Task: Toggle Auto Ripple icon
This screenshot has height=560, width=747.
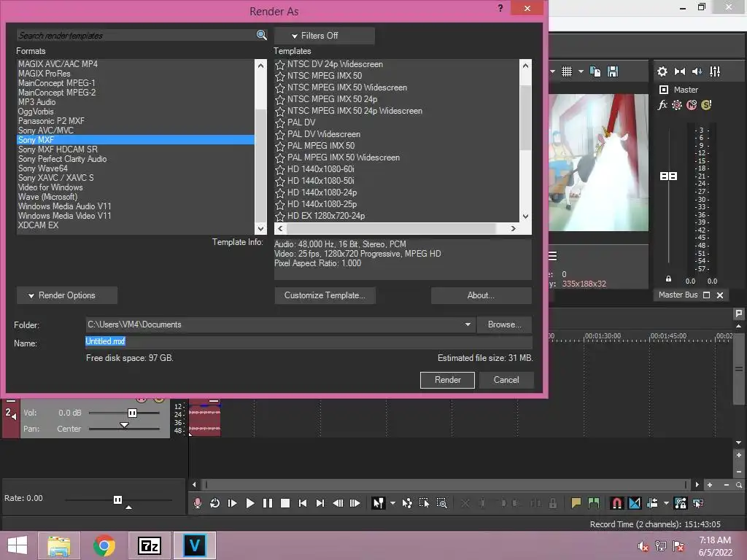Action: coord(652,503)
